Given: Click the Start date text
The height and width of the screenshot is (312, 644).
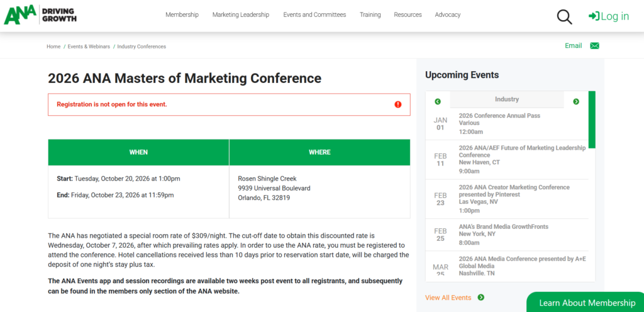Looking at the screenshot, I should (118, 179).
